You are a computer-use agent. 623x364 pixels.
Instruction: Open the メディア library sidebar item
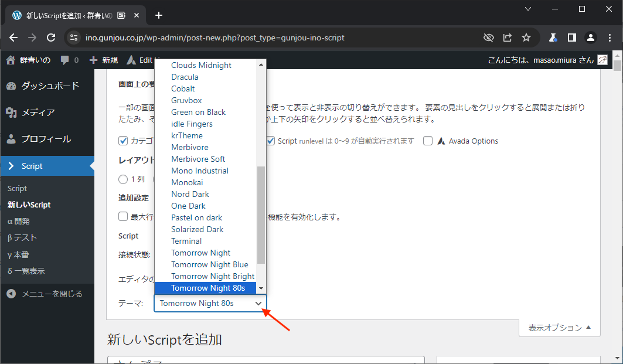coord(38,113)
